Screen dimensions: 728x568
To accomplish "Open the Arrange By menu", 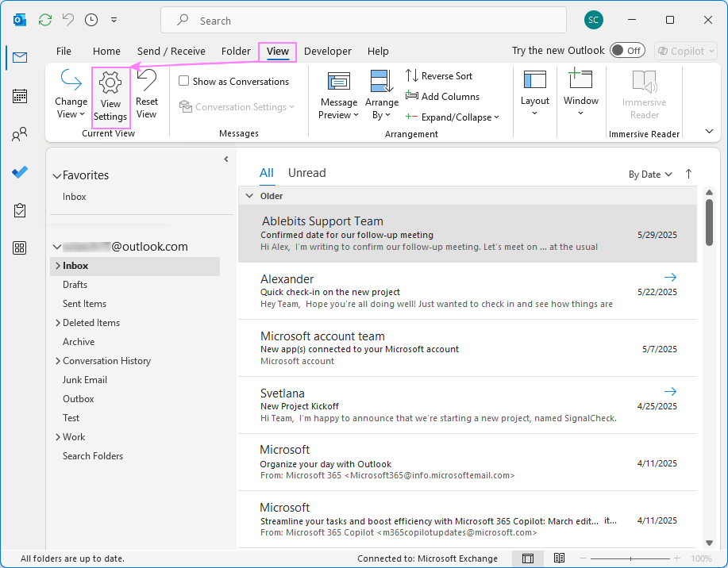I will click(x=382, y=95).
